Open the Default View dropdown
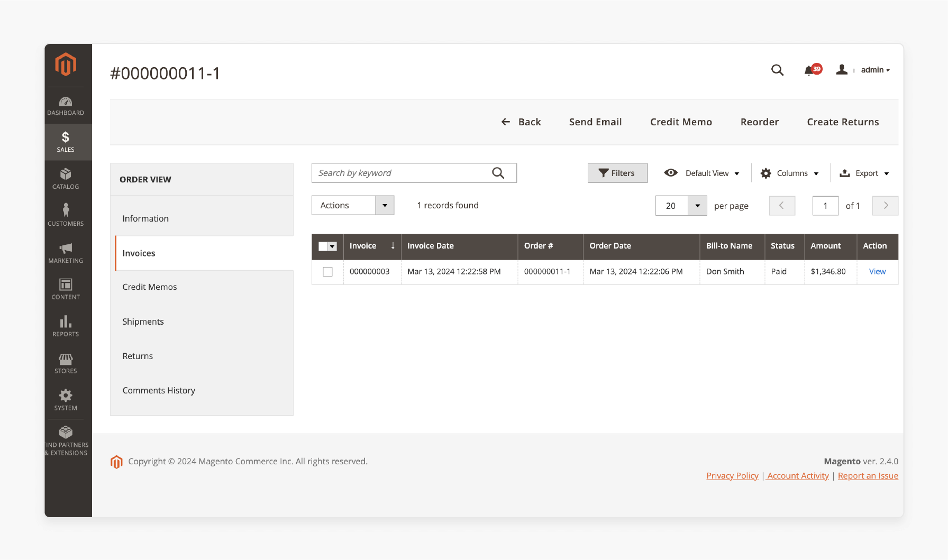The height and width of the screenshot is (560, 948). pos(701,173)
